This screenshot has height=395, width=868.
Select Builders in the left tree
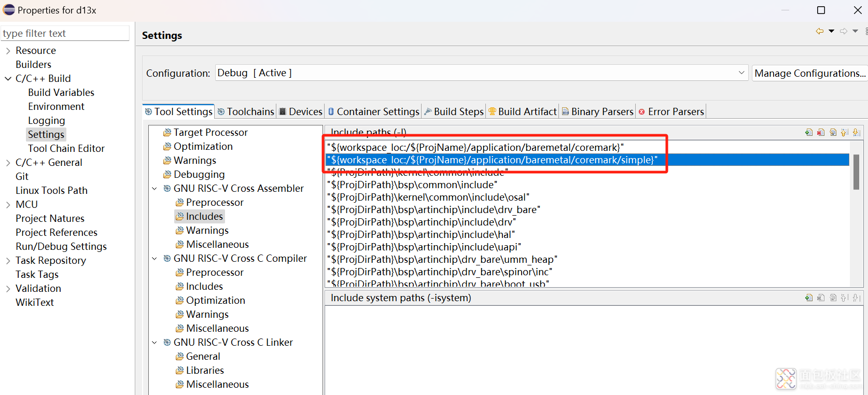(33, 64)
